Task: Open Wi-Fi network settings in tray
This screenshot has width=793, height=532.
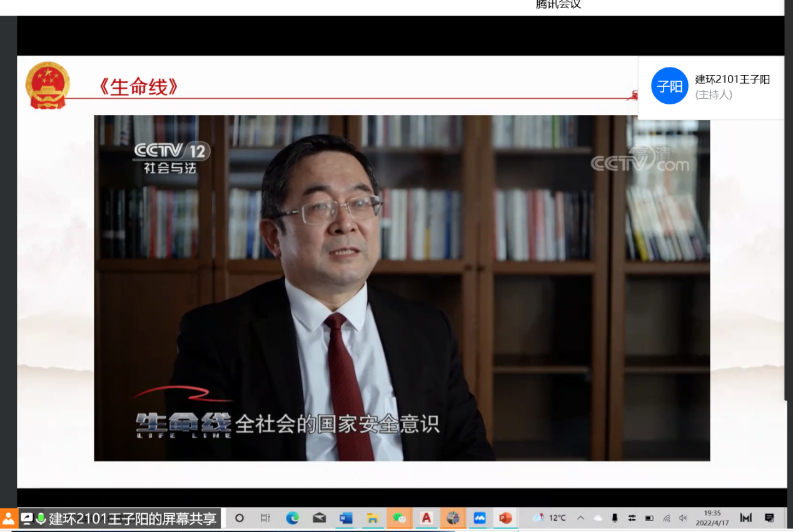Action: (667, 518)
